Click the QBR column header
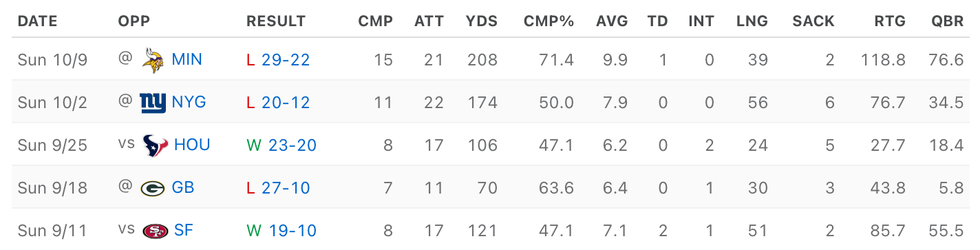The width and height of the screenshot is (980, 250). tap(948, 21)
